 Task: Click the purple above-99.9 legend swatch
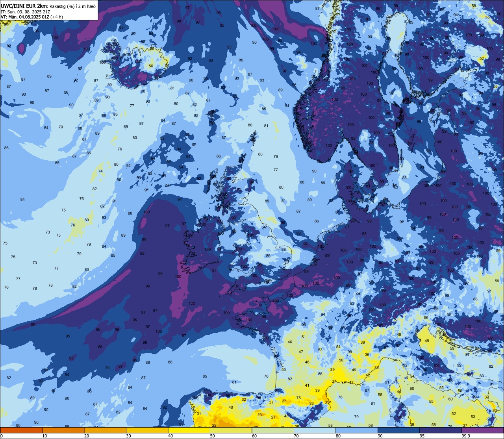coord(482,430)
